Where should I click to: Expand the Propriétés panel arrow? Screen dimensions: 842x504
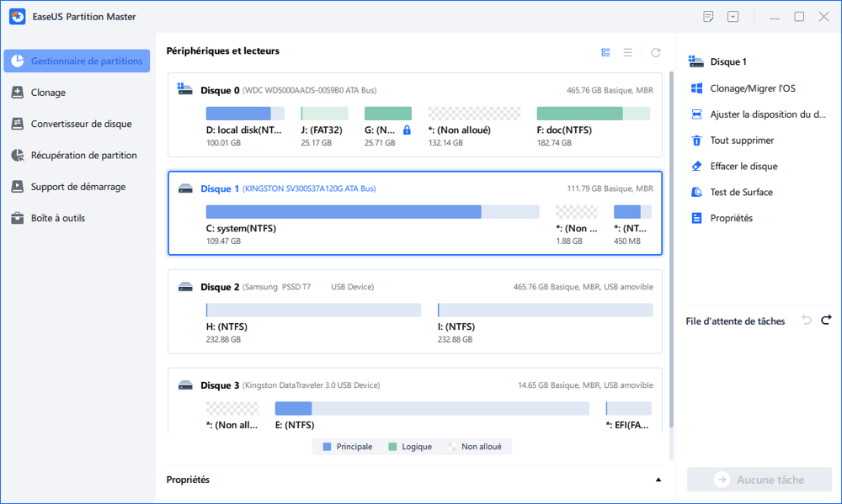coord(658,480)
